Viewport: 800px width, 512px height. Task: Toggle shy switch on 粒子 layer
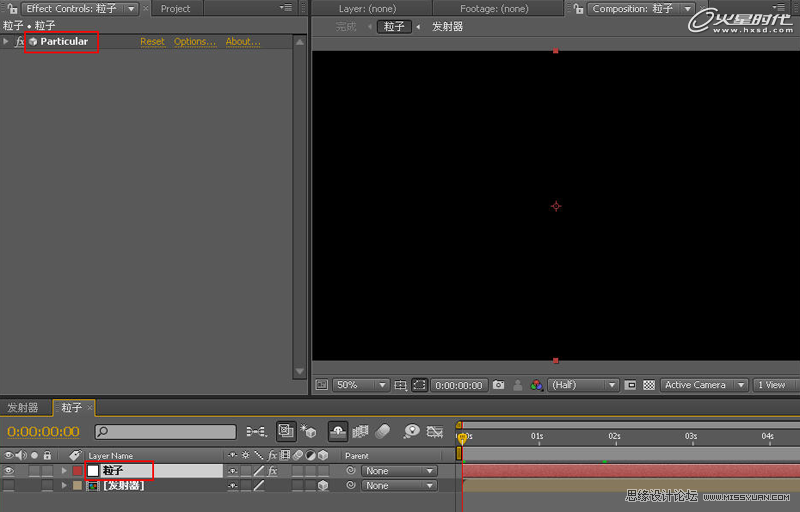[233, 471]
